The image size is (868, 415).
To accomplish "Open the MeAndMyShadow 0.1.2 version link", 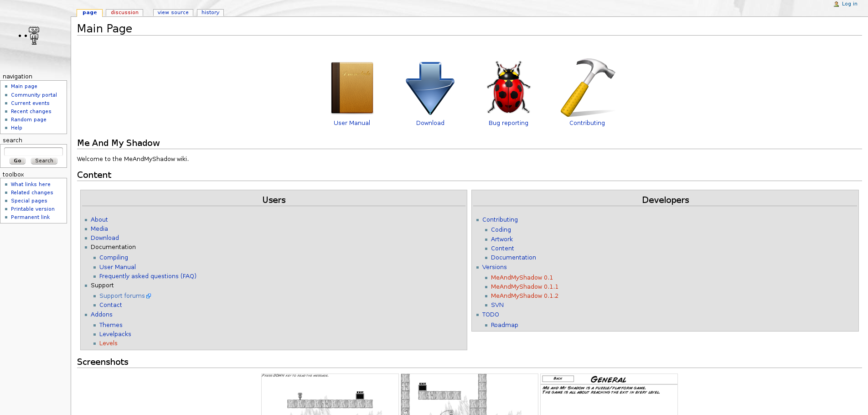I will point(524,296).
